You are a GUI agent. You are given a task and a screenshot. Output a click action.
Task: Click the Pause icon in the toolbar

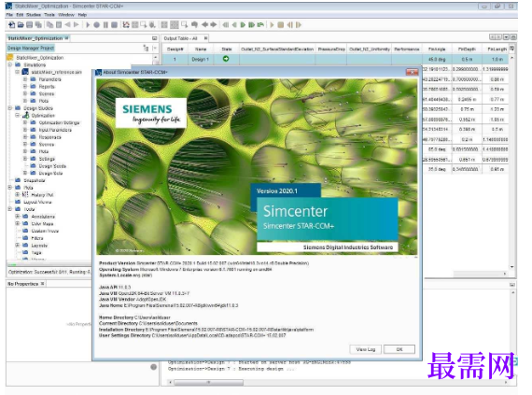[105, 25]
